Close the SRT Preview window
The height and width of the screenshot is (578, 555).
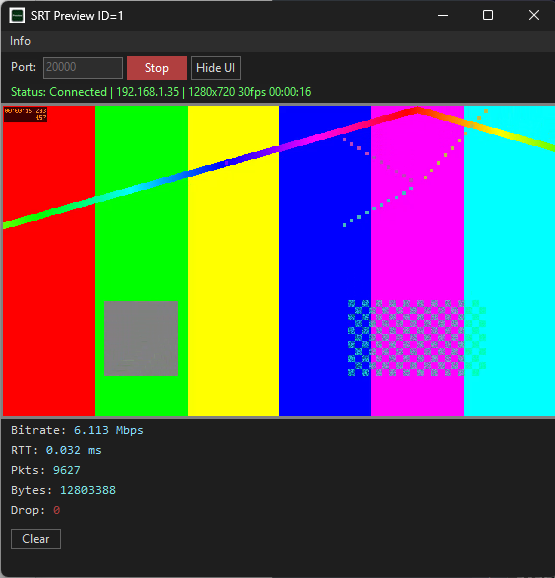pos(534,15)
